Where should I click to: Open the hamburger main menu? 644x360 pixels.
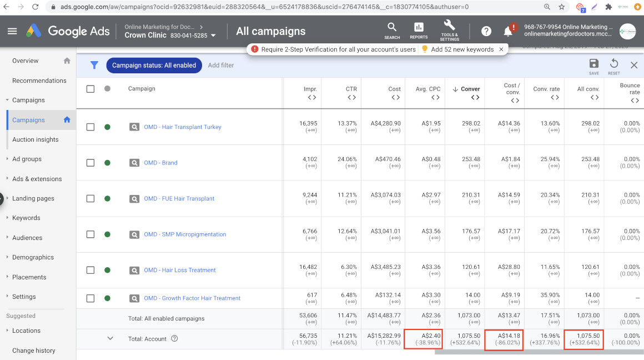click(12, 31)
